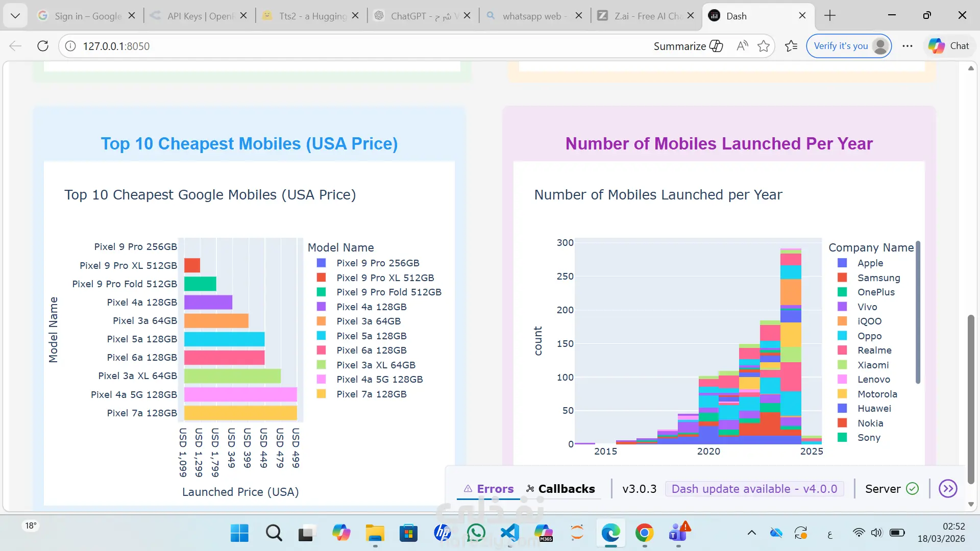Image resolution: width=980 pixels, height=551 pixels.
Task: Open the Favorites list icon
Action: coord(791,46)
